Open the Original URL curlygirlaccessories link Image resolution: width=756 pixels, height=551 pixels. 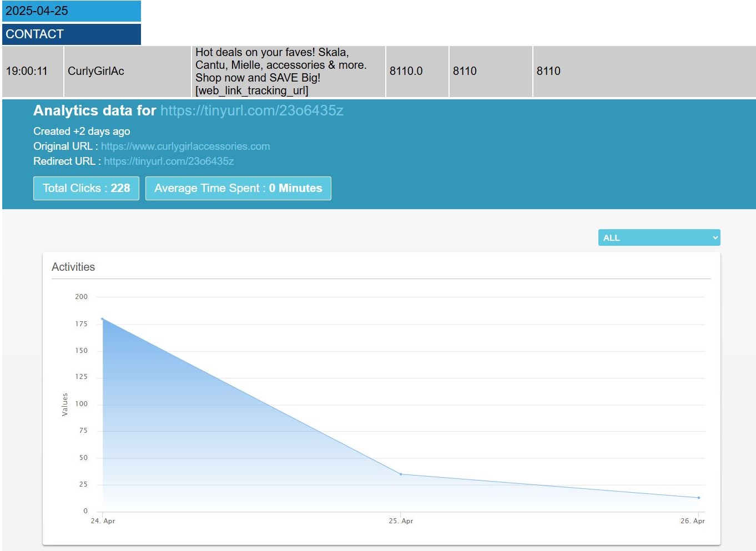[x=185, y=146]
